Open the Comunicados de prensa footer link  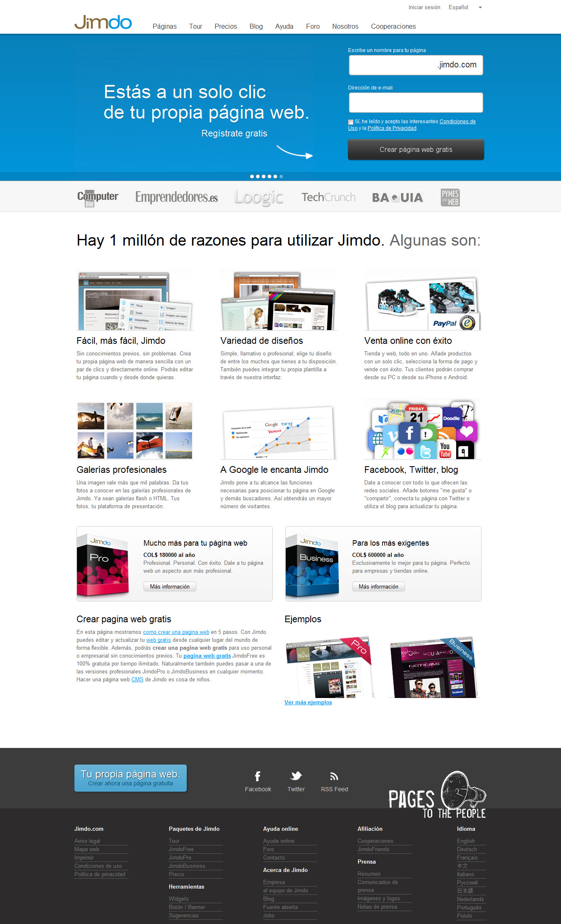pos(378,886)
